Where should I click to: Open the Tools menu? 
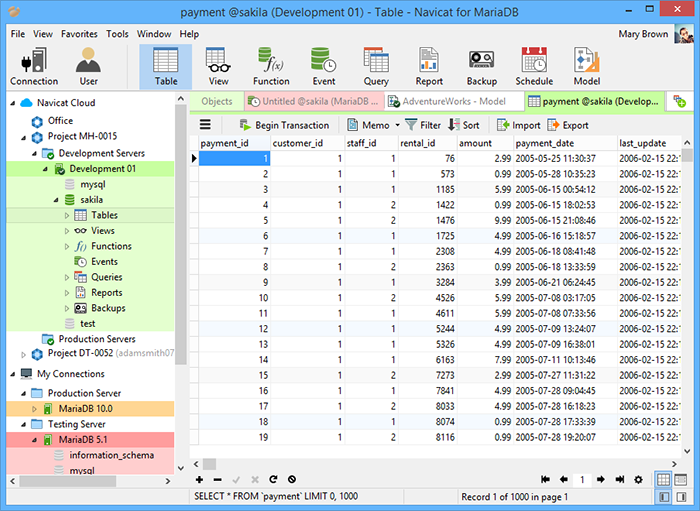(x=117, y=34)
